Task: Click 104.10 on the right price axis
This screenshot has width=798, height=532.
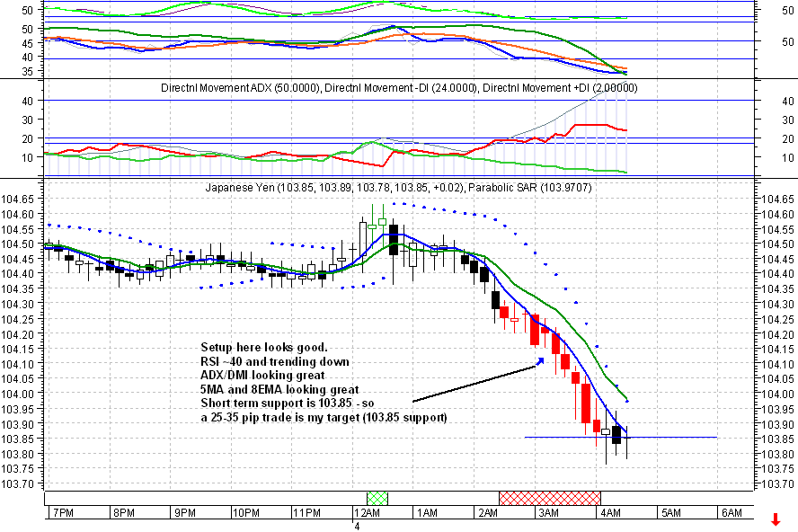Action: point(778,364)
